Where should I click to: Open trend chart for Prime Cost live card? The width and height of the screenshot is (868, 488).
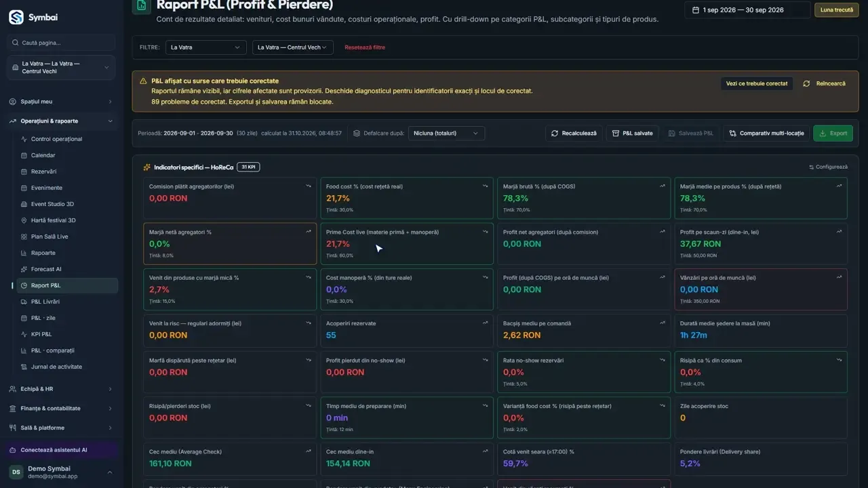pyautogui.click(x=486, y=232)
